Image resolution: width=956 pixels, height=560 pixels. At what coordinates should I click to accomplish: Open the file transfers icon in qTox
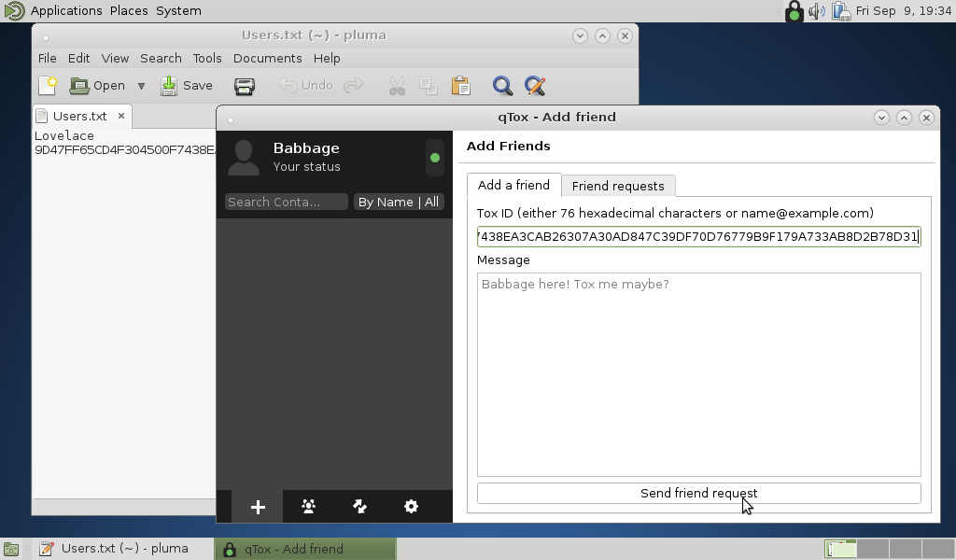click(359, 507)
